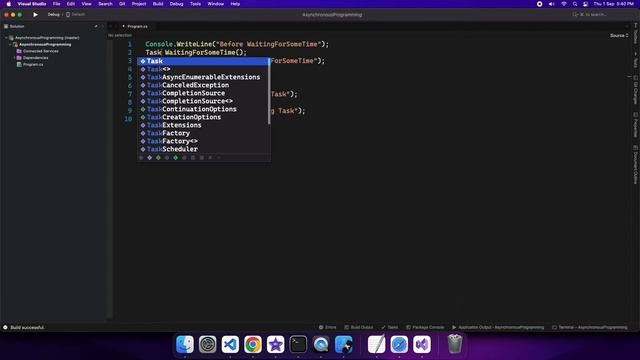Image resolution: width=640 pixels, height=360 pixels.
Task: Select Connected Services in the solution tree
Action: tap(40, 51)
